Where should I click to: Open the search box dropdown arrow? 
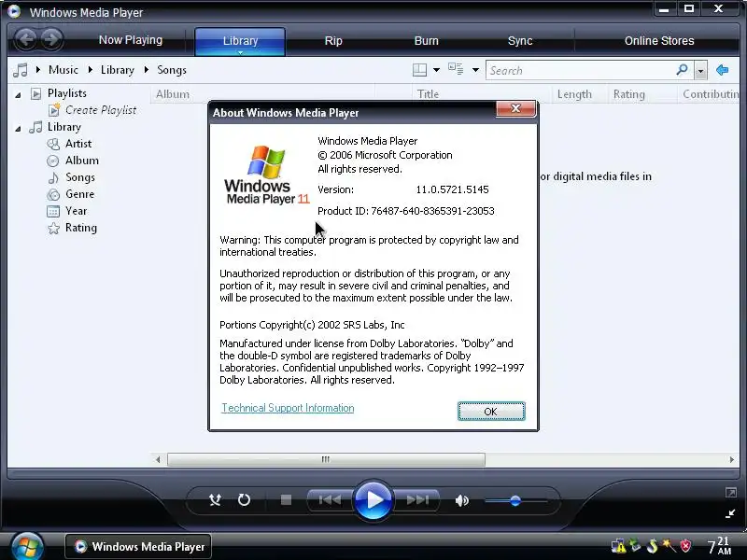coord(700,71)
